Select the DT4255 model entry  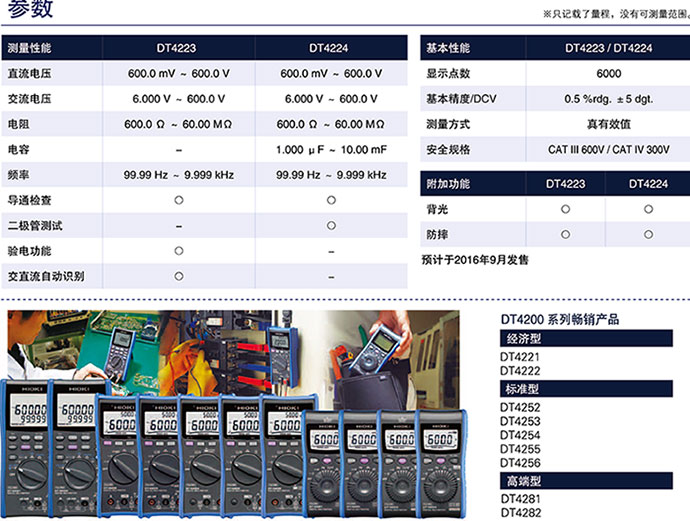(520, 449)
